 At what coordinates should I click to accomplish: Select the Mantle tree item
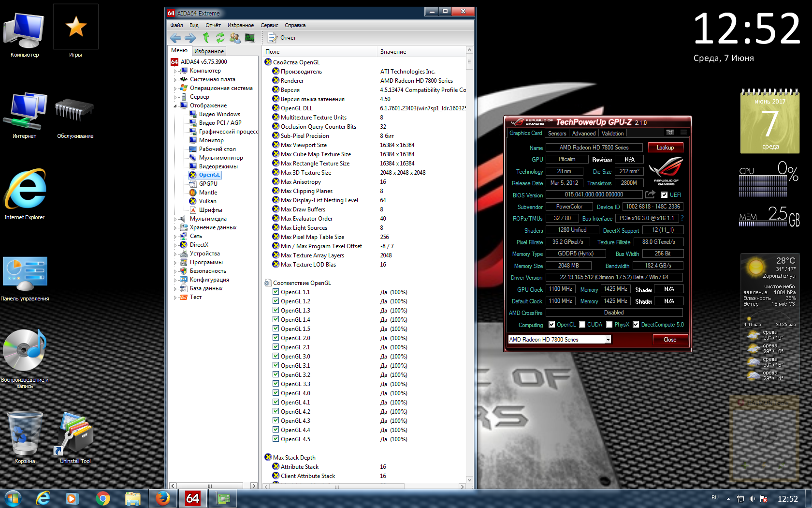(x=208, y=193)
